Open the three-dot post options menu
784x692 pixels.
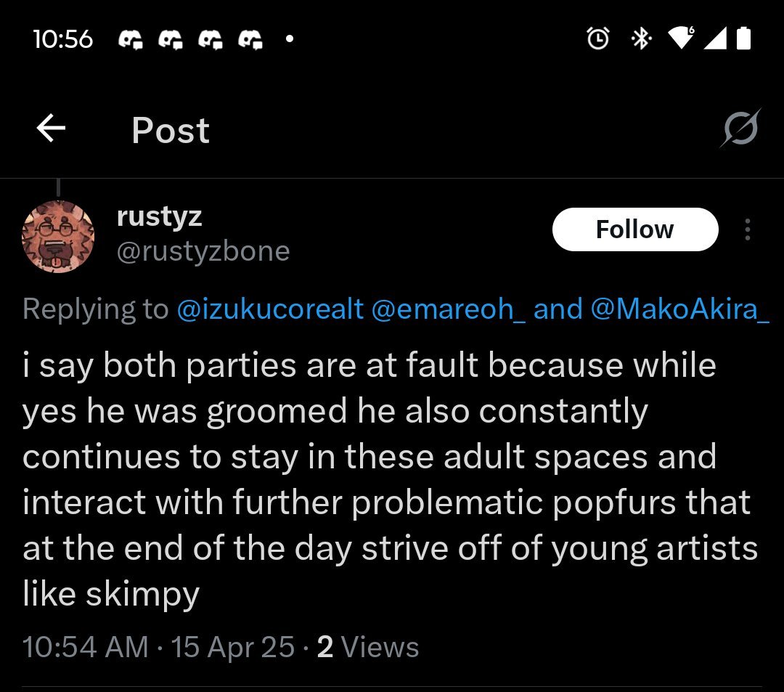(x=748, y=230)
